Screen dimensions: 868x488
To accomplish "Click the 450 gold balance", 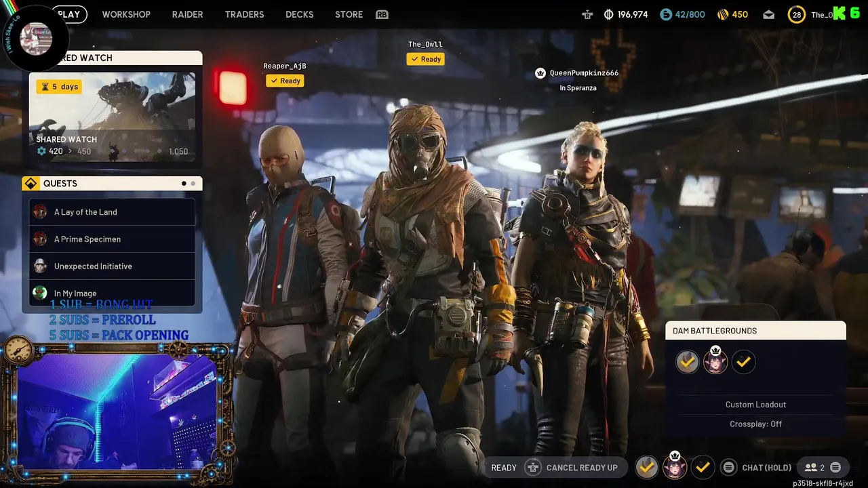I will point(740,14).
